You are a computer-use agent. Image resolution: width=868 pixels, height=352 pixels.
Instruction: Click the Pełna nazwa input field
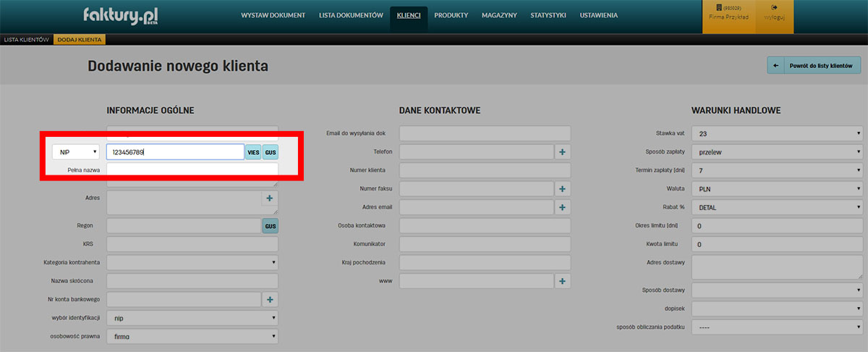click(x=192, y=170)
